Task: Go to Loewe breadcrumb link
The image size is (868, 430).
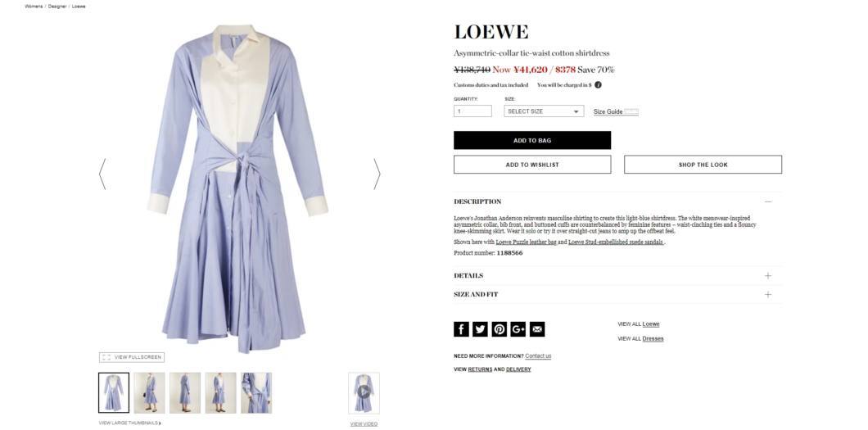Action: 79,6
